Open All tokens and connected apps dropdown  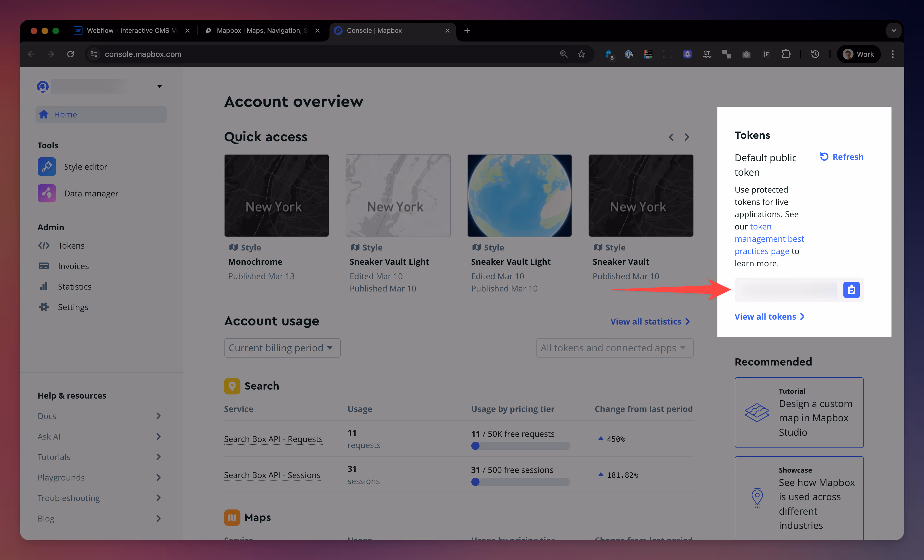(614, 348)
